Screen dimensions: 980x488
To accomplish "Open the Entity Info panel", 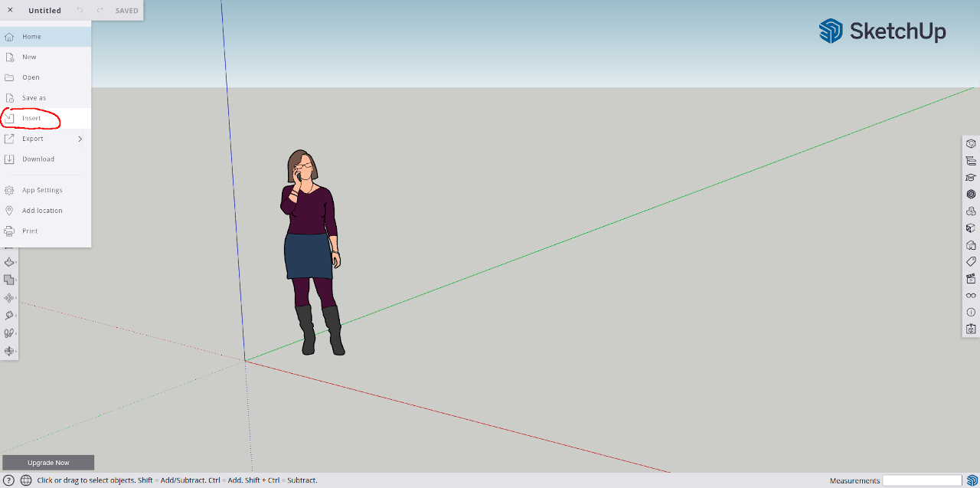I will [x=971, y=143].
